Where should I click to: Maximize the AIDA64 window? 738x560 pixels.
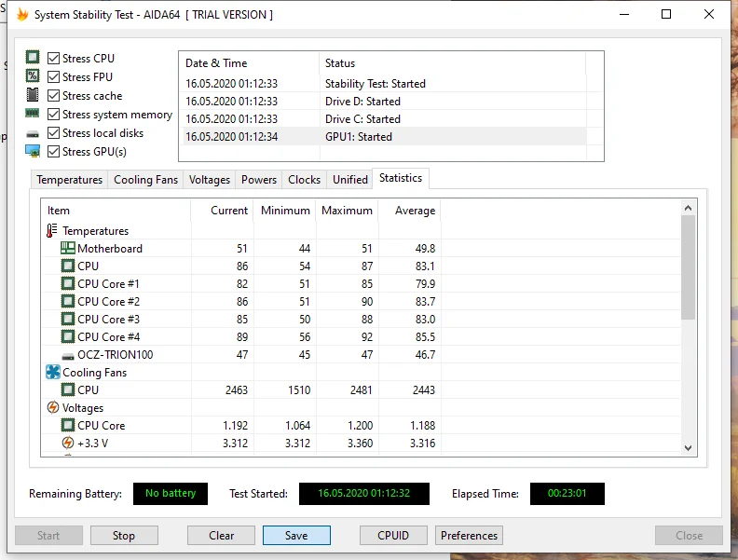666,15
